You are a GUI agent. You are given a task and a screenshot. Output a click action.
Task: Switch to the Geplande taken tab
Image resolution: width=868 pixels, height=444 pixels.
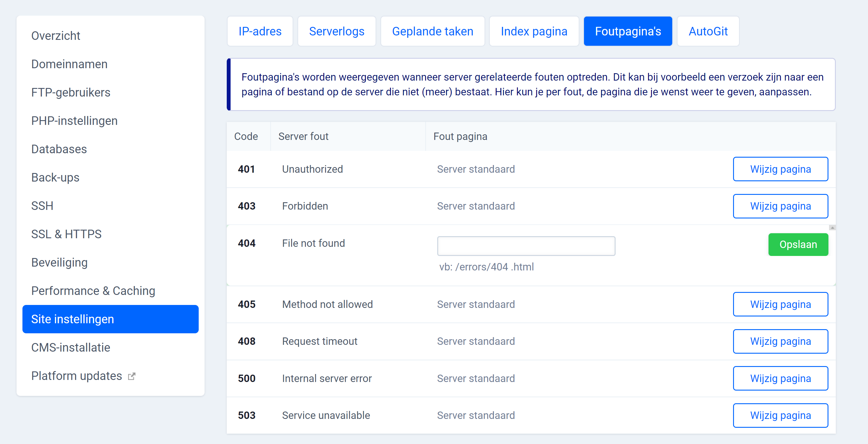[432, 31]
